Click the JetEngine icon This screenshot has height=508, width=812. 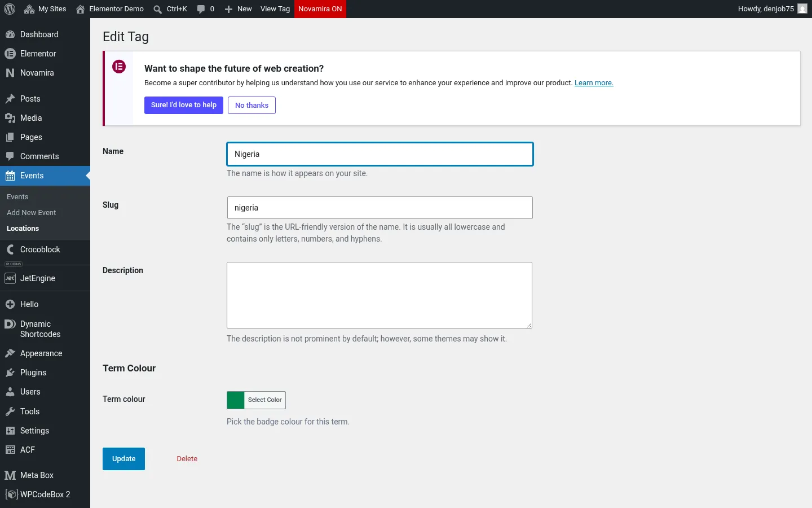pos(10,278)
